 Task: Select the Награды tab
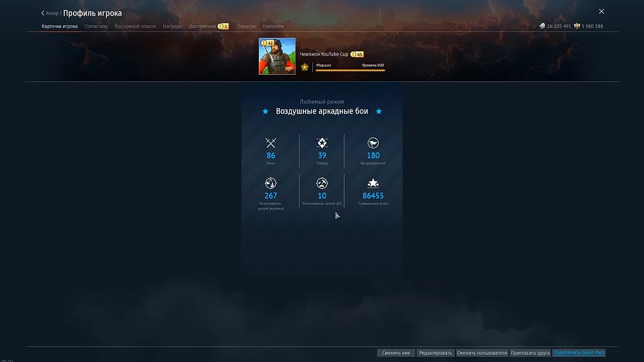[173, 26]
